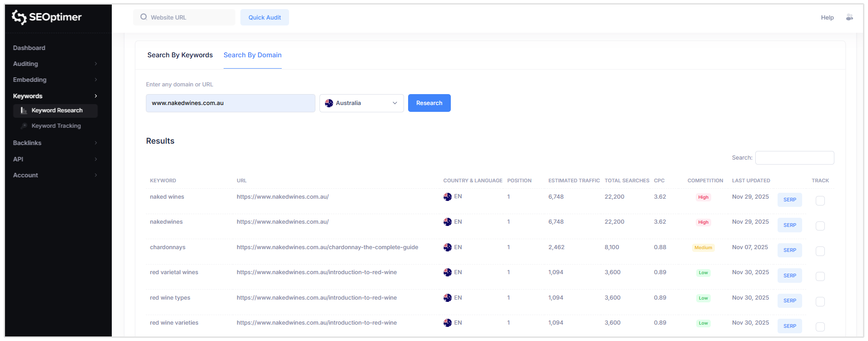This screenshot has width=868, height=341.
Task: Click the Australia flag in country selector
Action: (x=329, y=103)
